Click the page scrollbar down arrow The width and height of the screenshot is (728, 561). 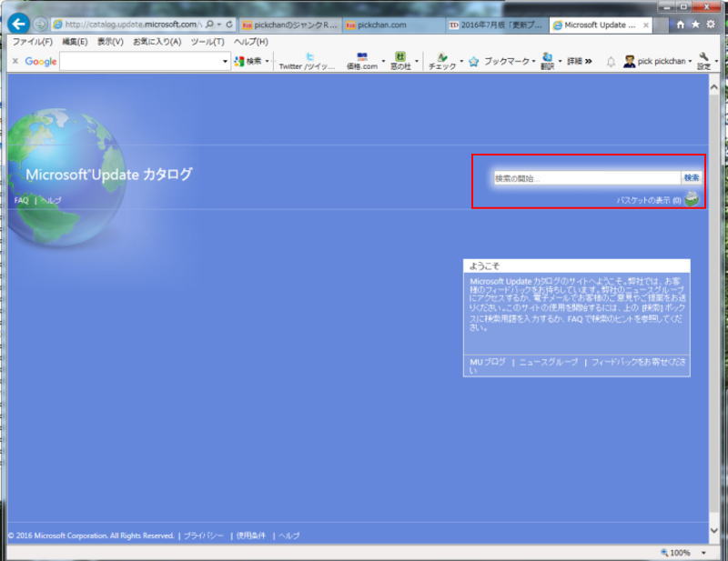coord(713,530)
